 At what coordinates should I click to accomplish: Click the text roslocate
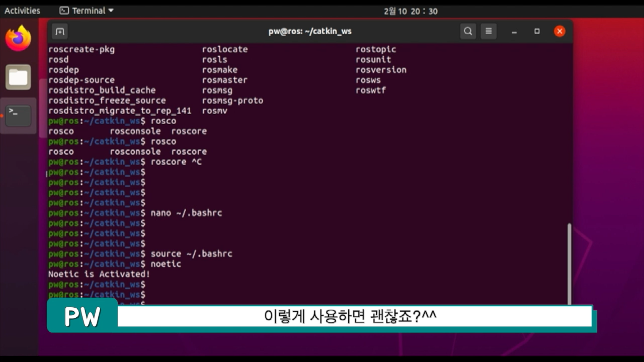coord(225,49)
